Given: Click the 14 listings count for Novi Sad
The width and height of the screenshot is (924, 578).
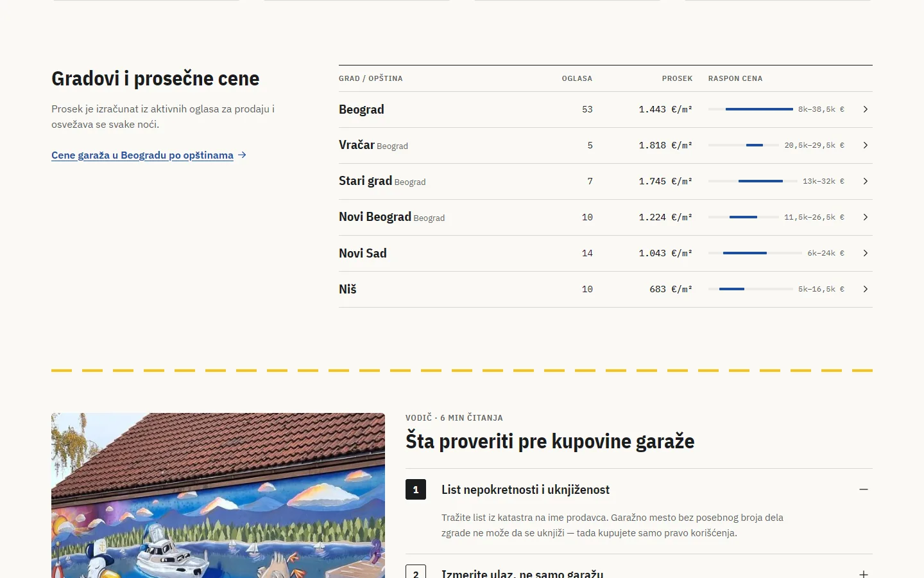Looking at the screenshot, I should [x=587, y=253].
